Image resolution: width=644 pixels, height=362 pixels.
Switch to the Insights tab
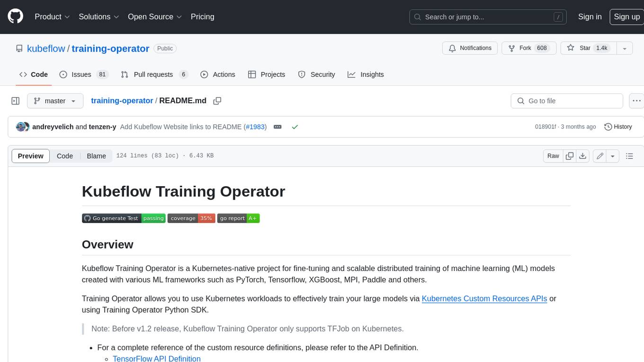pyautogui.click(x=366, y=74)
